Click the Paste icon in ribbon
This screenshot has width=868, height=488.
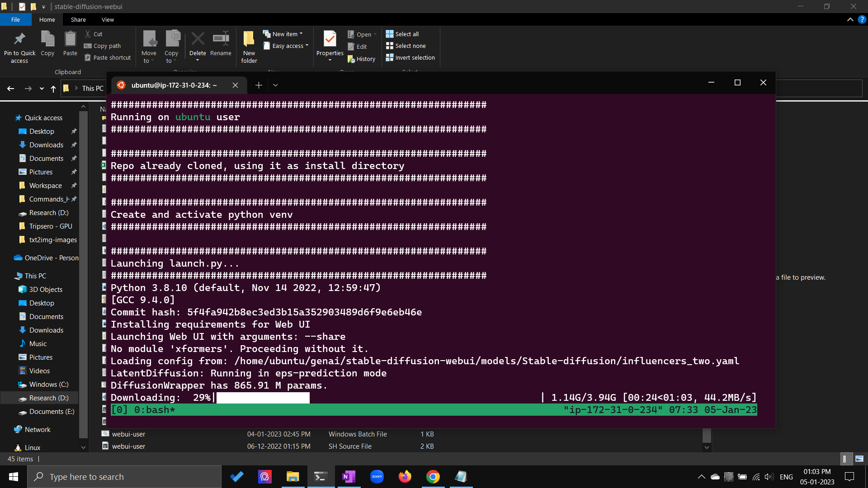70,39
